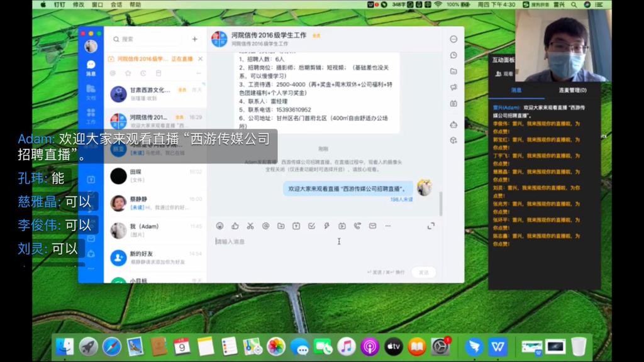Image resolution: width=644 pixels, height=362 pixels.
Task: Click the @ mention icon above input
Action: coord(265,226)
